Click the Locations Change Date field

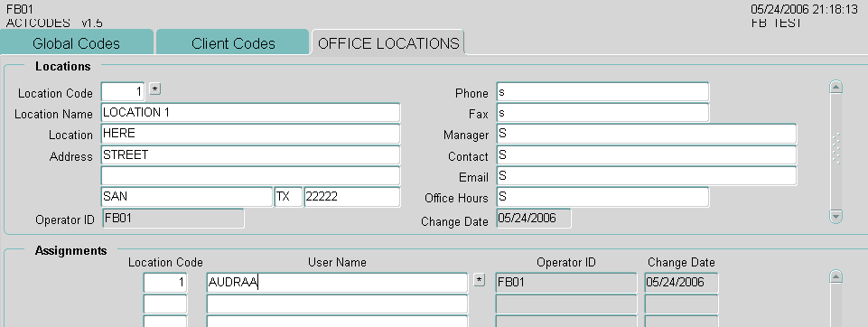pyautogui.click(x=534, y=218)
